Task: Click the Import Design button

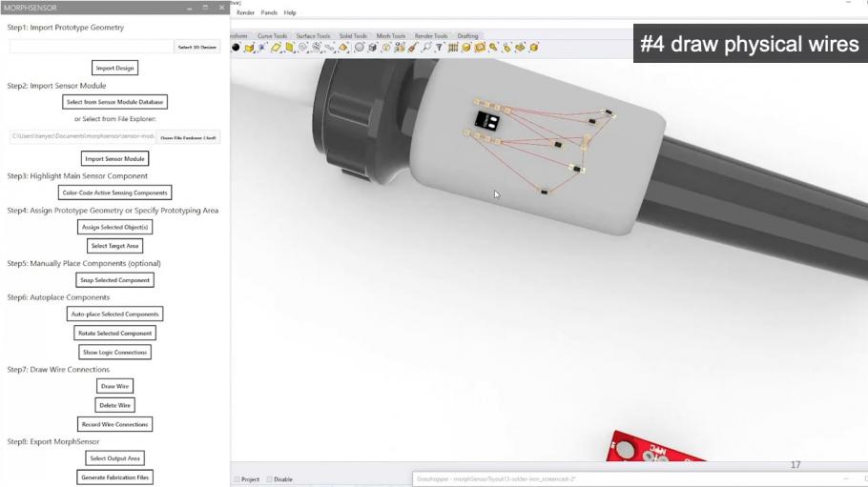Action: [114, 68]
